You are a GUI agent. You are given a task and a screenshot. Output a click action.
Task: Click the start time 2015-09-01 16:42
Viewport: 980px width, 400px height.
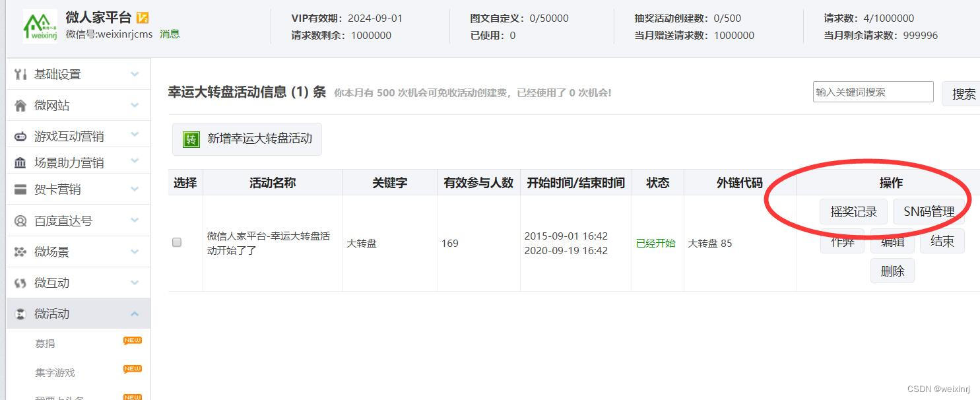[566, 236]
